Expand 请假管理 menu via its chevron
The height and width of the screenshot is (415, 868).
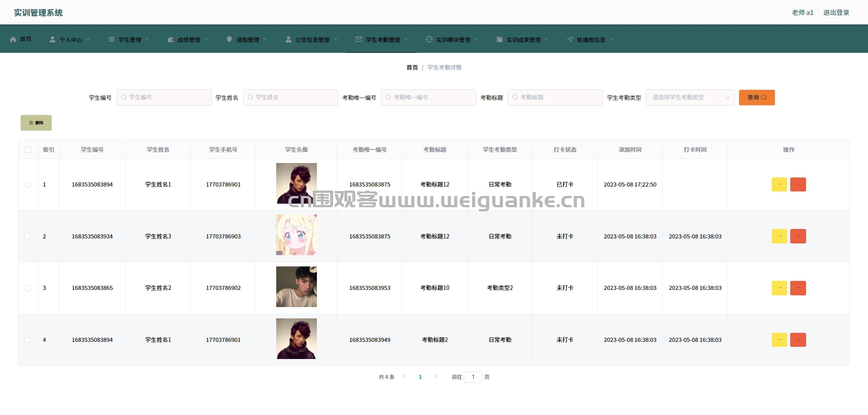click(x=265, y=39)
